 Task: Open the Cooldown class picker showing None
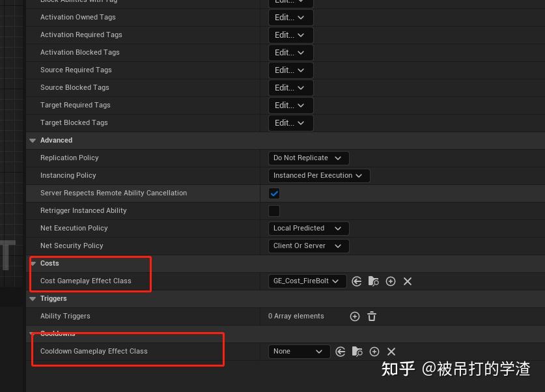[x=298, y=351]
